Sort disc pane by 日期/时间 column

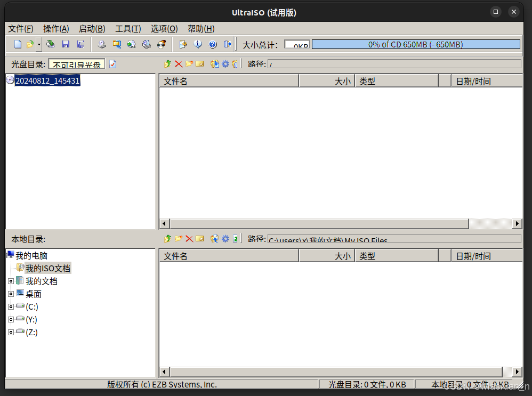click(x=487, y=81)
